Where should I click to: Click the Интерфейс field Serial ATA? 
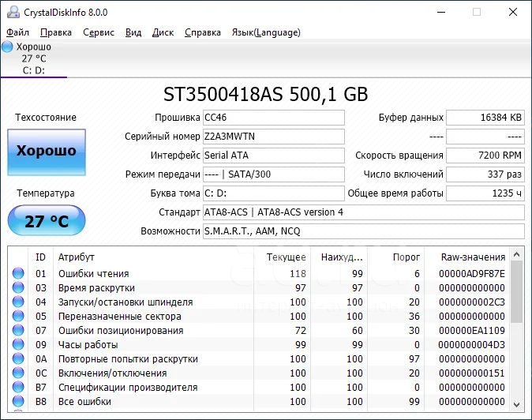[274, 156]
